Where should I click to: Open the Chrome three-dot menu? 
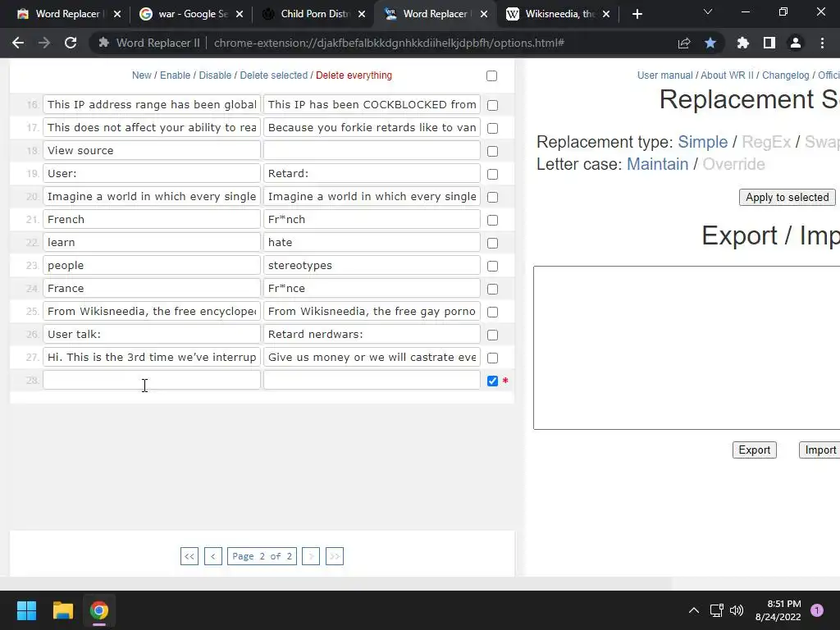tap(822, 43)
